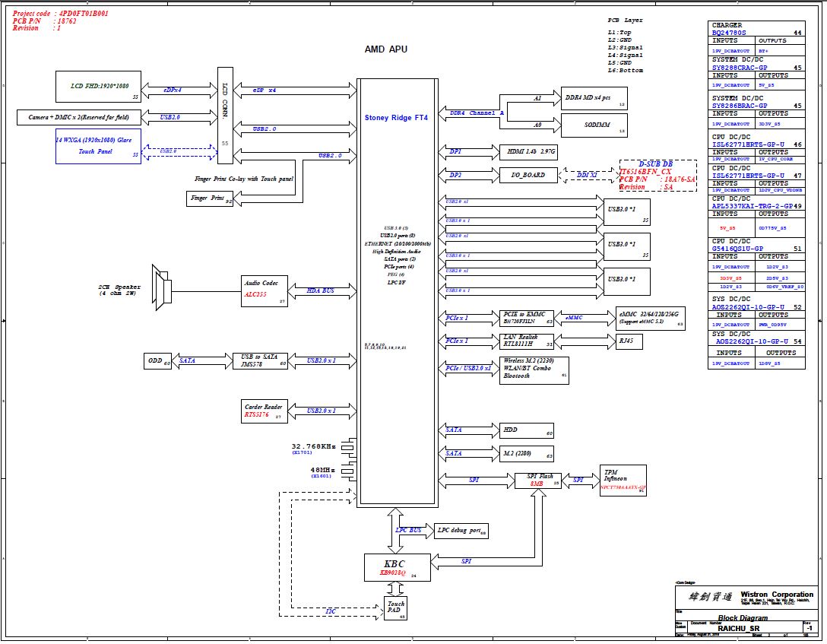Image resolution: width=827 pixels, height=644 pixels.
Task: Select the HDA BUS label
Action: click(x=320, y=290)
